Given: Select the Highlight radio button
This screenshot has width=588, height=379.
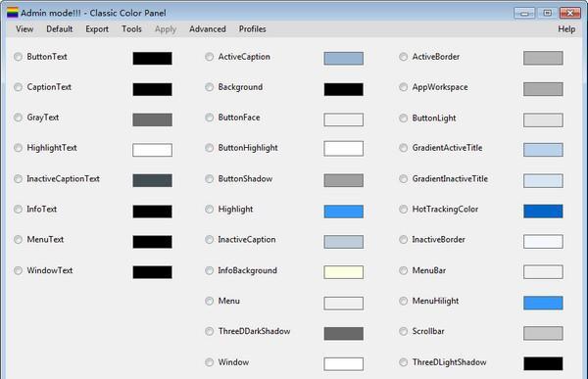Looking at the screenshot, I should pyautogui.click(x=210, y=209).
